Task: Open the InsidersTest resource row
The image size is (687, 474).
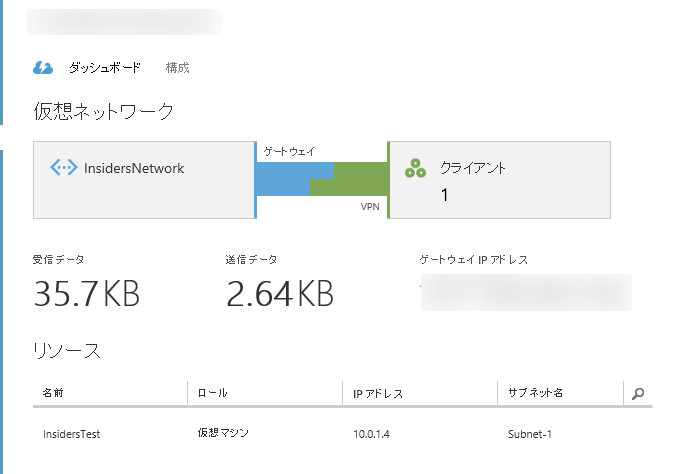Action: pos(72,434)
